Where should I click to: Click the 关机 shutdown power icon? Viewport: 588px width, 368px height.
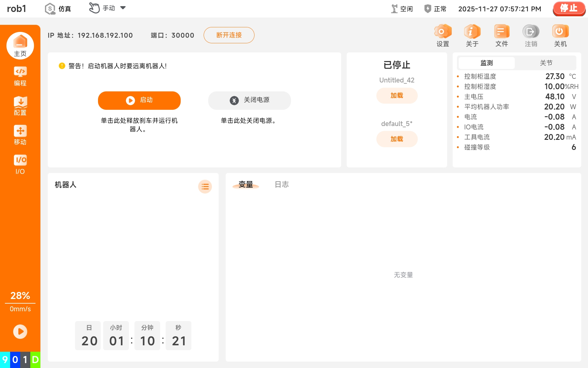click(x=560, y=36)
